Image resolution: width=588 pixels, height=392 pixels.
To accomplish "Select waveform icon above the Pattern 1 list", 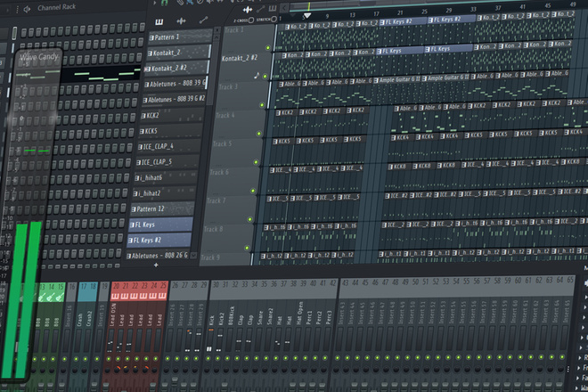I will 181,21.
